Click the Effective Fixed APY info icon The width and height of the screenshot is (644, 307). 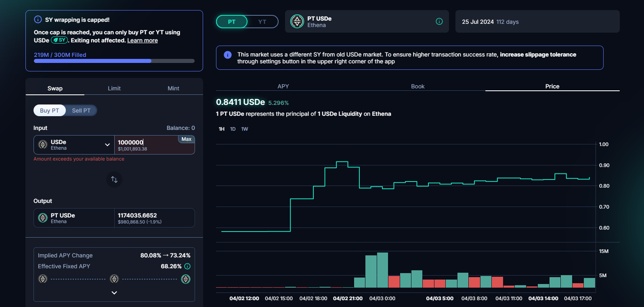(x=187, y=266)
